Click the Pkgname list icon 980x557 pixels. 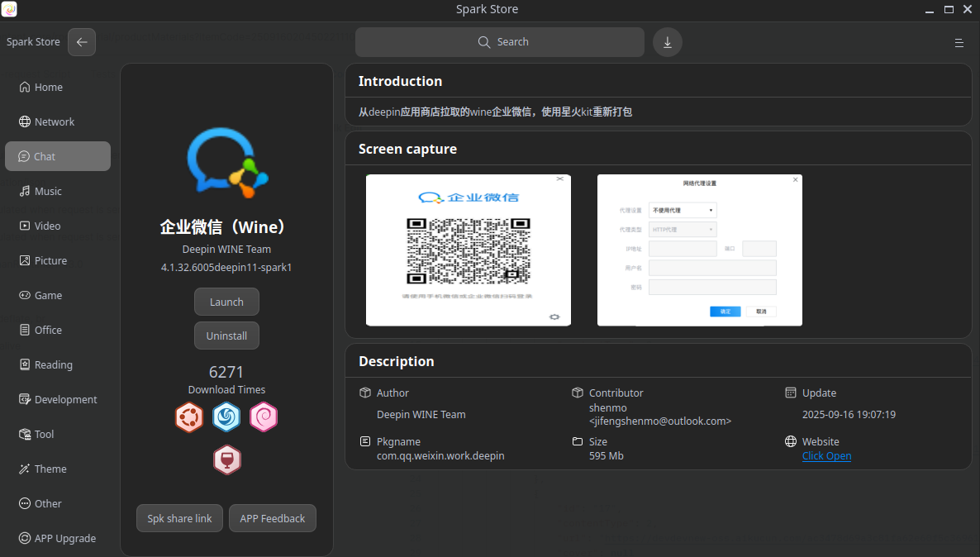pos(365,441)
